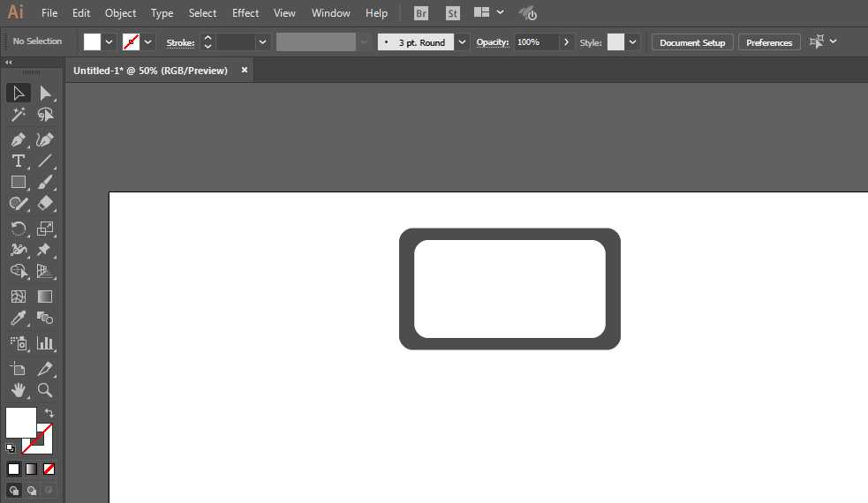868x503 pixels.
Task: Open the stroke weight dropdown
Action: (262, 42)
